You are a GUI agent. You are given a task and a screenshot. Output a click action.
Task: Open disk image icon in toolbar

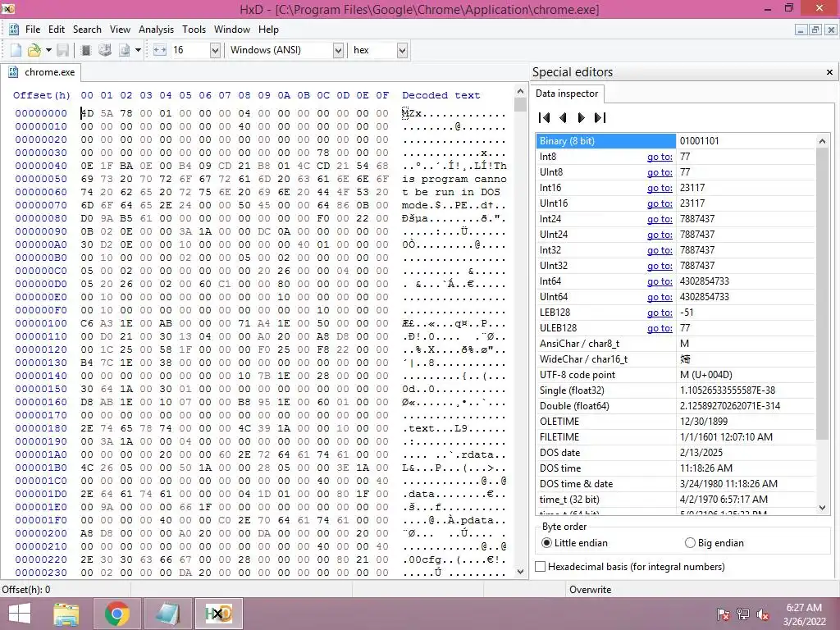[x=125, y=50]
